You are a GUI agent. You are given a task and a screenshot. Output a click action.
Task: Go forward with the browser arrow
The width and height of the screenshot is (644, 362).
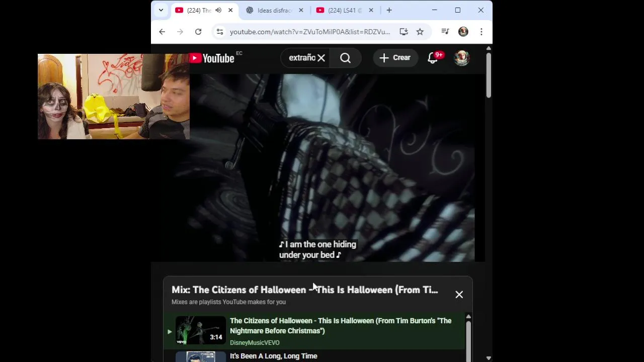(x=180, y=32)
